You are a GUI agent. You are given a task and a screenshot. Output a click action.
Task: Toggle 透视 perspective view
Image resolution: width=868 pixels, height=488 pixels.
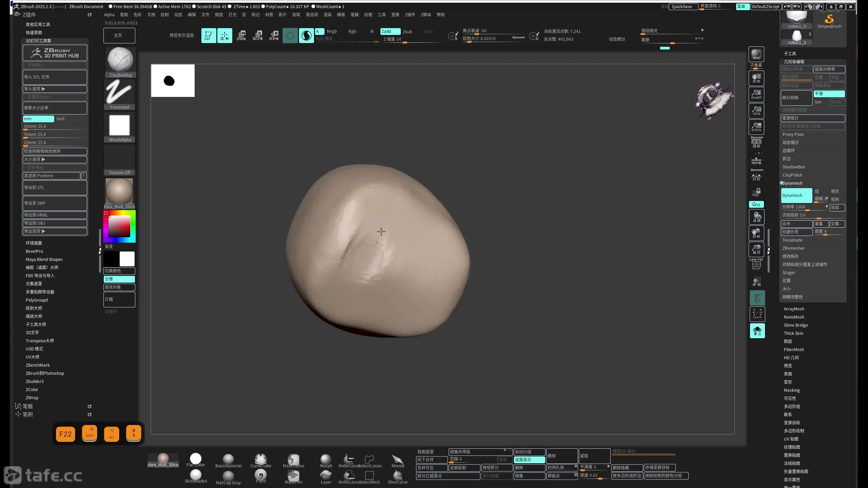tap(756, 142)
